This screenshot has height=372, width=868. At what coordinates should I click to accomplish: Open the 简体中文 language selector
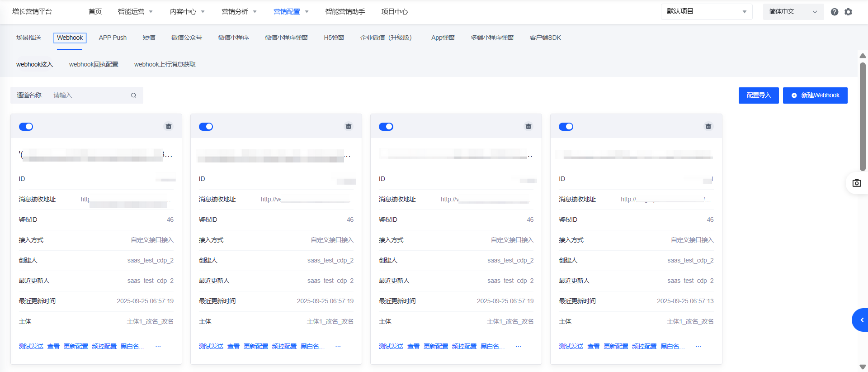(x=793, y=12)
